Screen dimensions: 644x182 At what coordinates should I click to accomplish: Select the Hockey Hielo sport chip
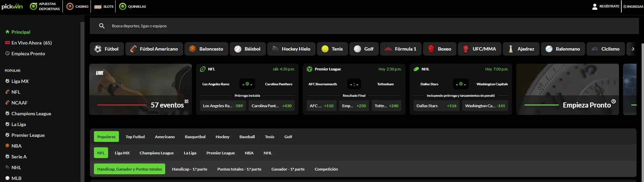tap(291, 49)
